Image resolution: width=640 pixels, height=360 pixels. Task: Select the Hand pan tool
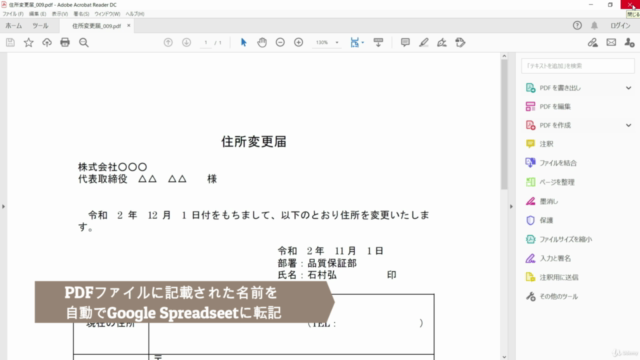click(x=262, y=42)
